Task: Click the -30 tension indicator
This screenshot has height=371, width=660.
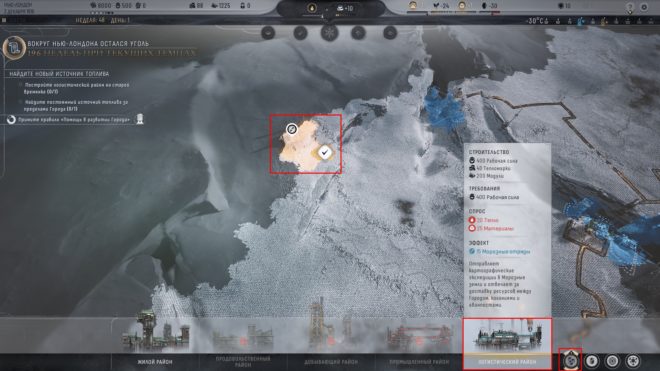Action: (489, 5)
